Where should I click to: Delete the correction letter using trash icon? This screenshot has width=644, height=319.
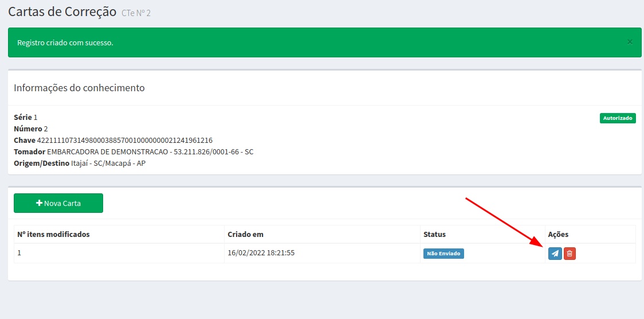pos(570,254)
